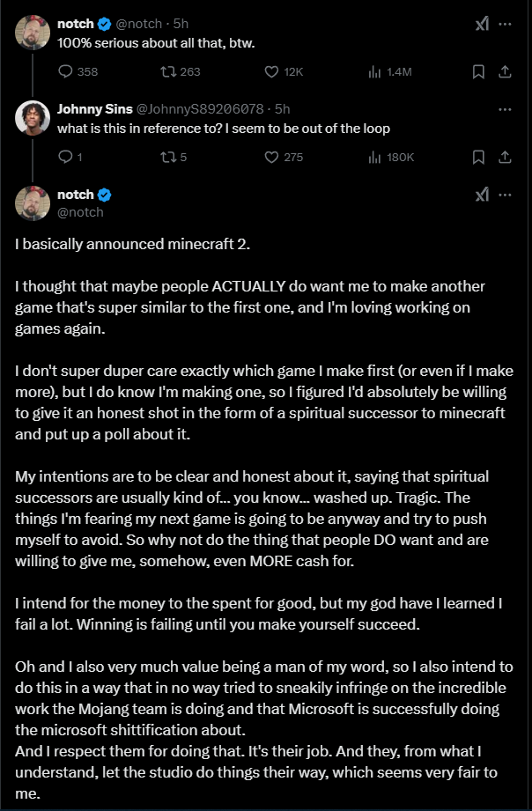Open @notch handle on main tweet
Image resolution: width=532 pixels, height=811 pixels.
pos(80,212)
